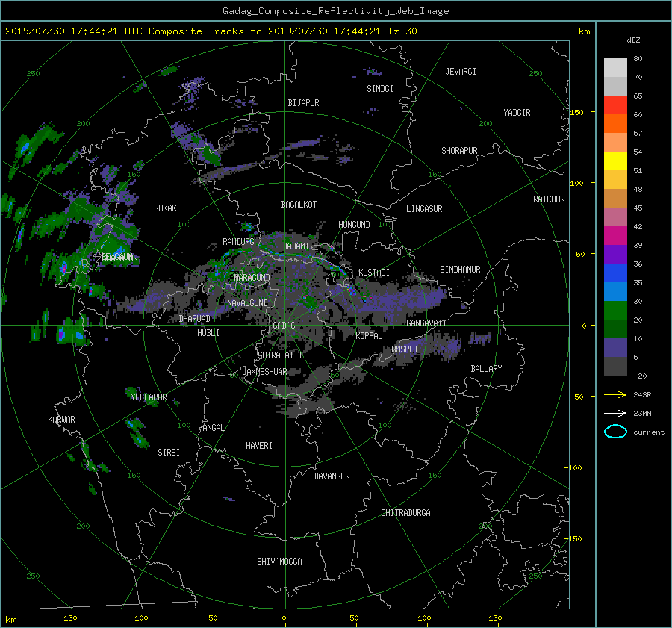Select the lightest gray swatch beside 80 dBZ

pyautogui.click(x=615, y=67)
